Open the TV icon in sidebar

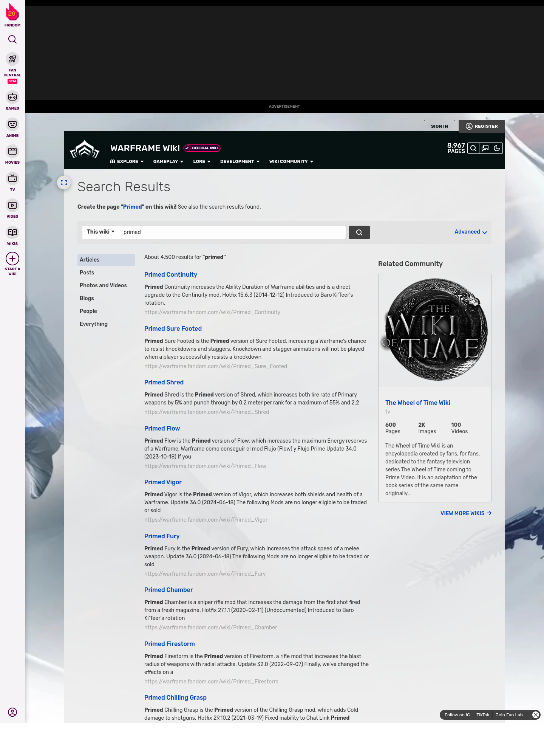(x=12, y=178)
